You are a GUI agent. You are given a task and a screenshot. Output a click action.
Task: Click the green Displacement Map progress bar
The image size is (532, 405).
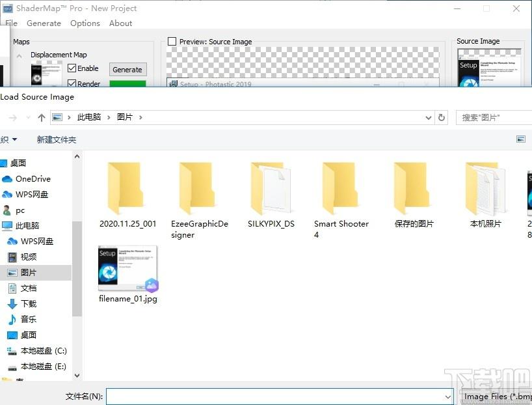point(127,83)
